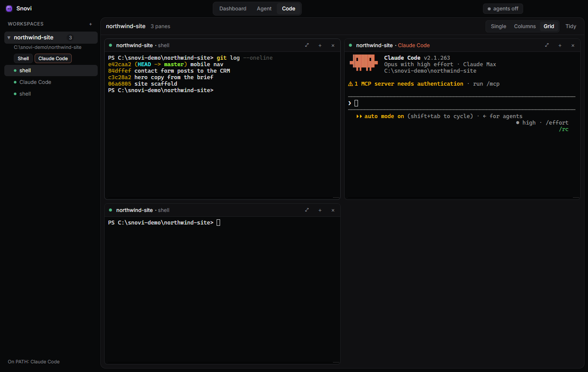This screenshot has width=588, height=372.
Task: Maximize the empty-prompt shell pane
Action: pos(307,210)
